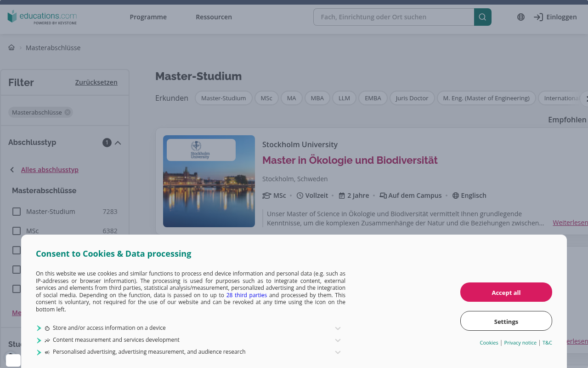Open the Ressourcen menu
Image resolution: width=588 pixels, height=368 pixels.
pyautogui.click(x=214, y=17)
